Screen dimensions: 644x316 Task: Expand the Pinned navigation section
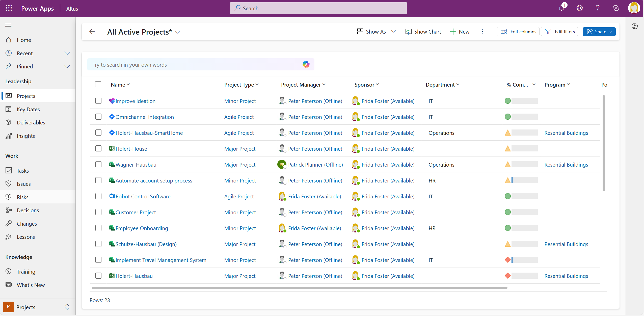pyautogui.click(x=67, y=66)
